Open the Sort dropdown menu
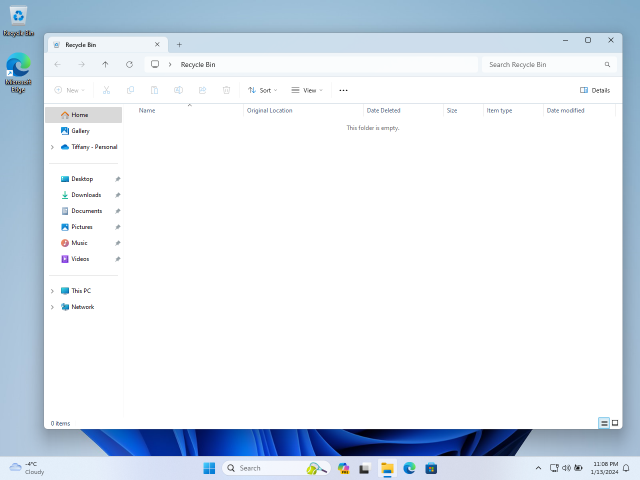This screenshot has height=480, width=640. (x=260, y=90)
